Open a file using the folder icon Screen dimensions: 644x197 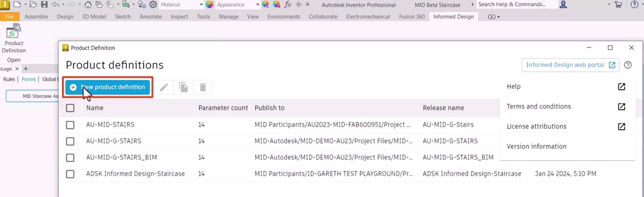click(33, 4)
